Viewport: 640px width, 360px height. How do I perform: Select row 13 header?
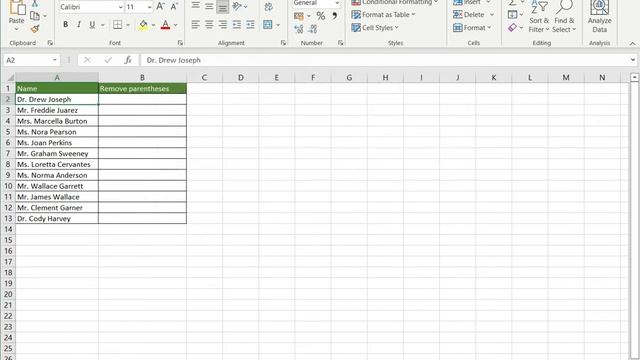[x=8, y=218]
